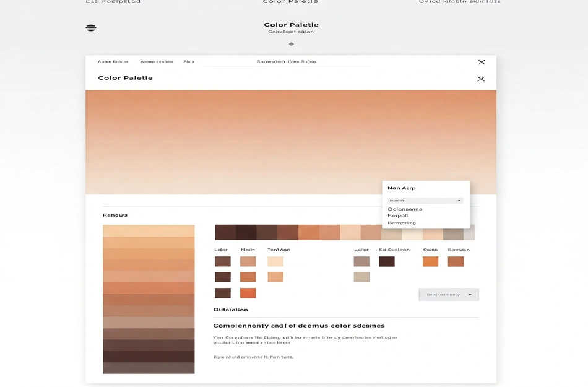Open the Snoit alilt arcy dropdown button
Screen dimensions: 588x387
[x=448, y=295]
